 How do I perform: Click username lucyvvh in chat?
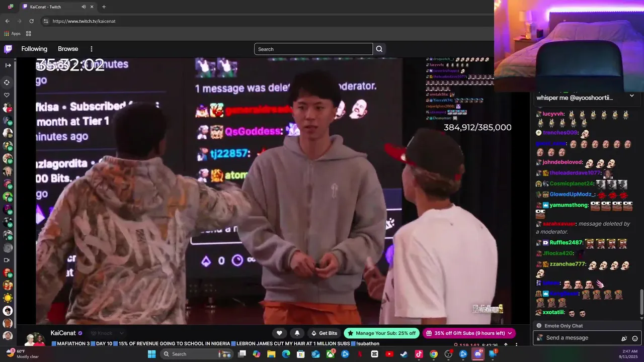(x=553, y=114)
